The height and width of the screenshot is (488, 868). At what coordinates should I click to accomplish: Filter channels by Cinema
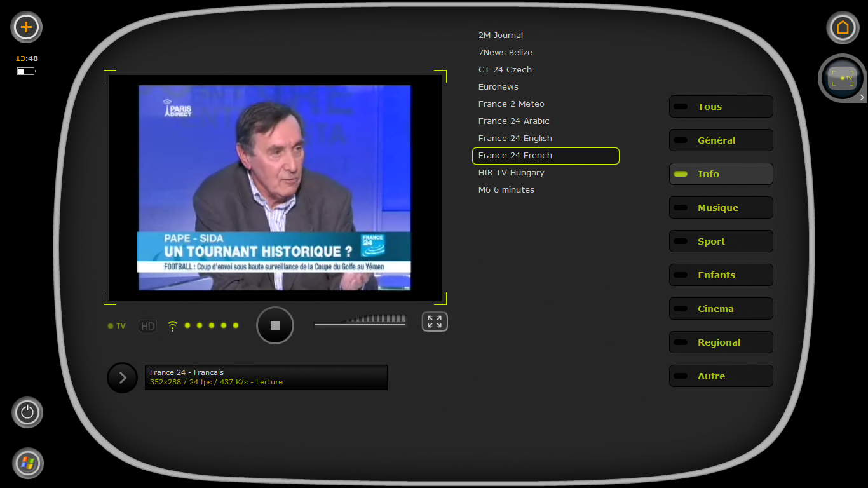[x=721, y=309]
